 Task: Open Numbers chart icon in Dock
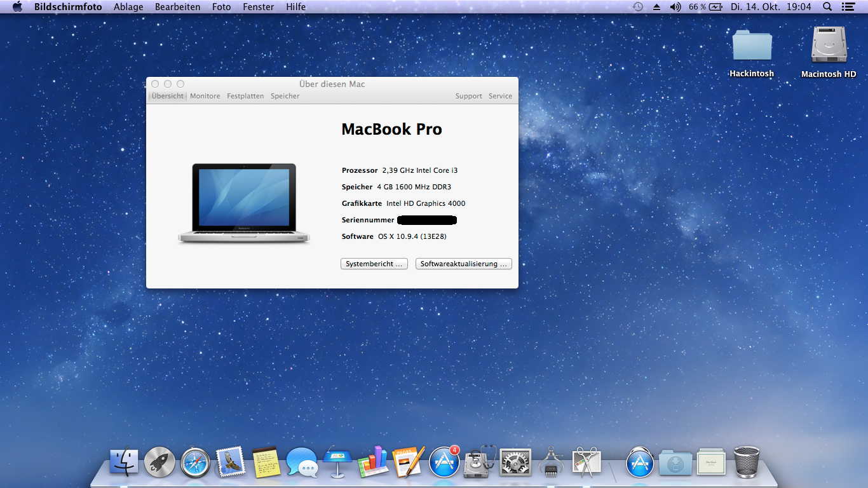pos(373,462)
